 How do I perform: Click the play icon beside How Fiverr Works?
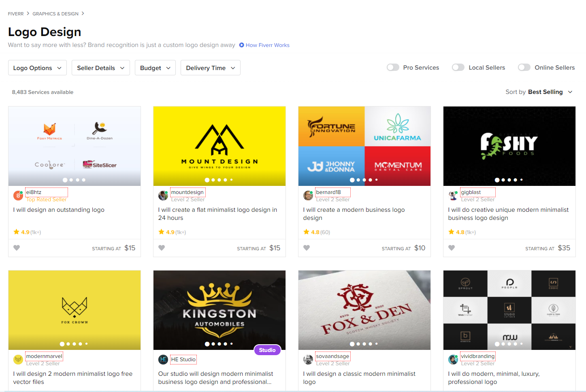coord(242,45)
